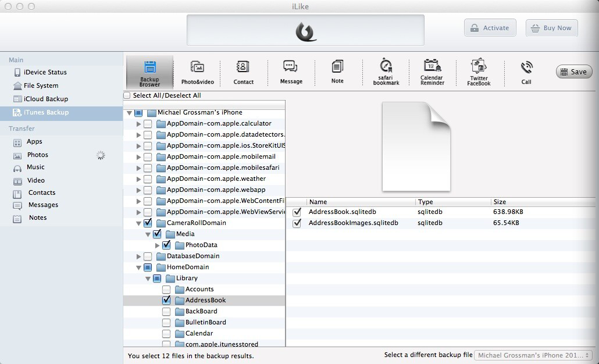Select File System in sidebar
Image resolution: width=599 pixels, height=364 pixels.
(41, 85)
